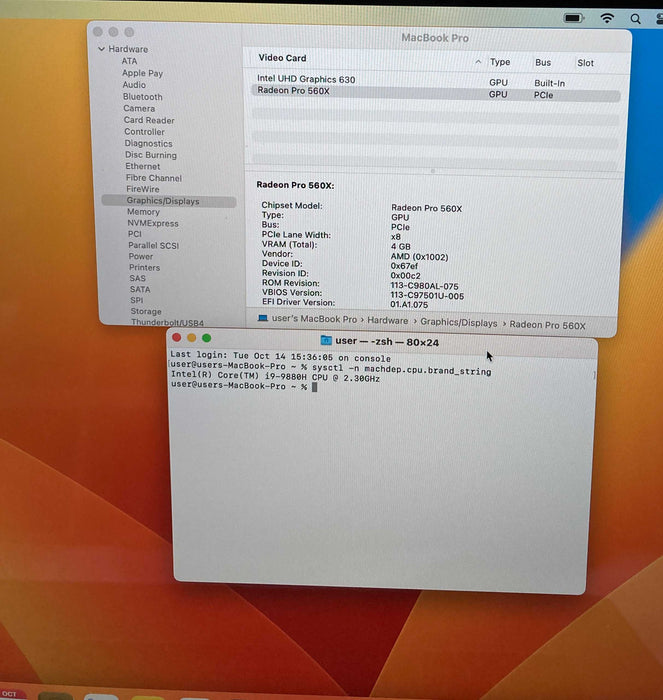Click the Bus column header

(x=543, y=62)
